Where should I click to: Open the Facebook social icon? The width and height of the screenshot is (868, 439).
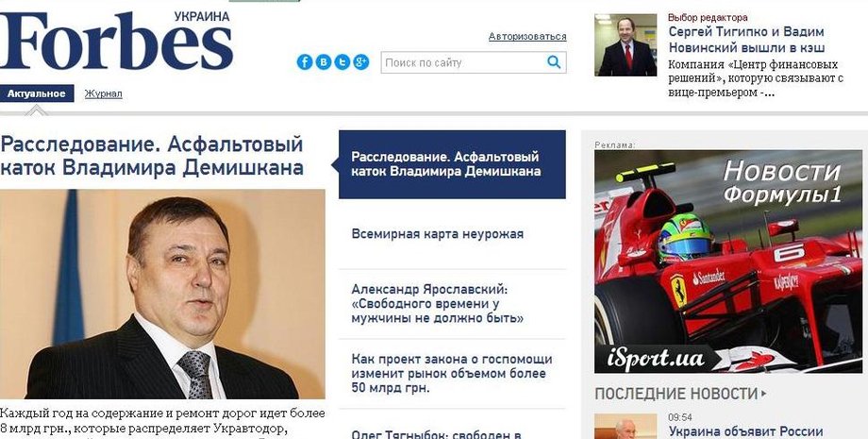[x=305, y=62]
